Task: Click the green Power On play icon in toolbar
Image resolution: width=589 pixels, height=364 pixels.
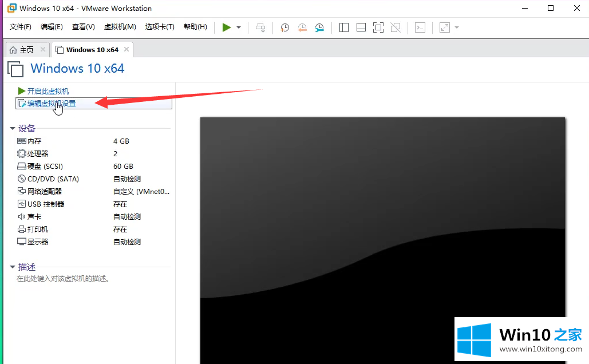Action: pos(226,27)
